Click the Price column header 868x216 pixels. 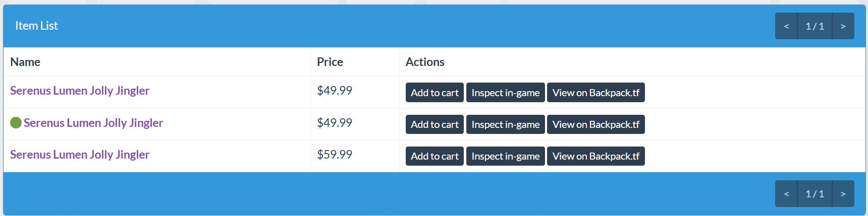pos(330,62)
